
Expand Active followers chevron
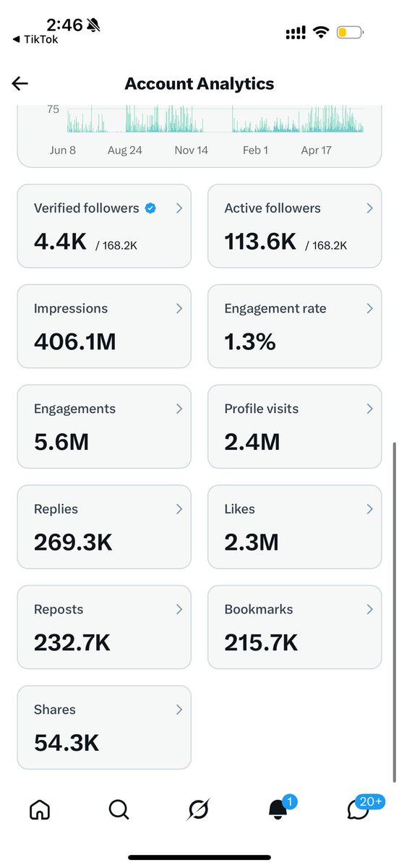coord(369,208)
